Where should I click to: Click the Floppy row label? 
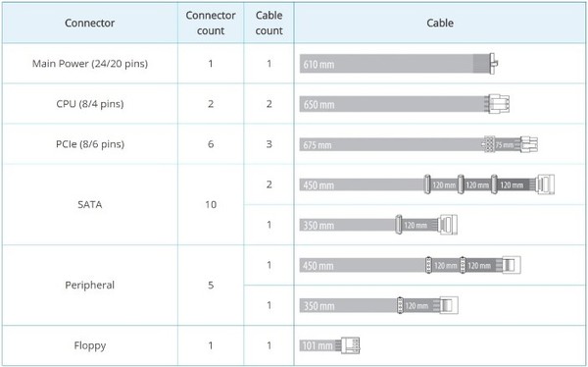(x=90, y=345)
